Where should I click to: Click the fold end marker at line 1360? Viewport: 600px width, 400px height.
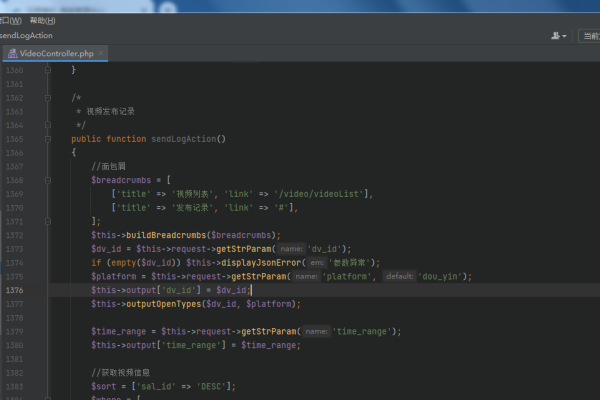coord(49,70)
